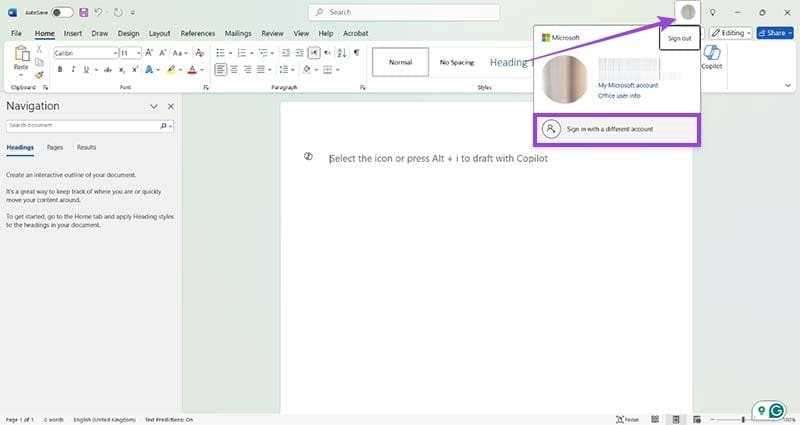Switch to the Draw tab
Viewport: 800px width, 425px height.
99,33
